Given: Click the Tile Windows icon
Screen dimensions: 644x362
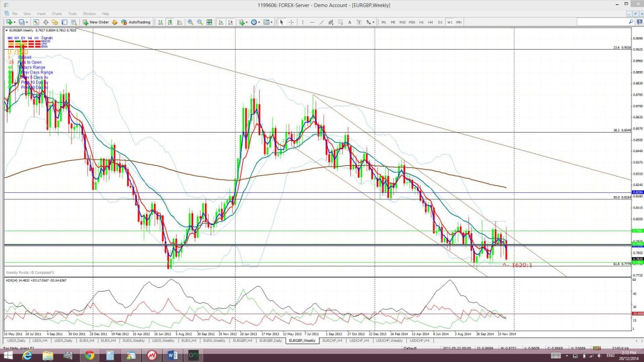Looking at the screenshot, I should pyautogui.click(x=209, y=22).
